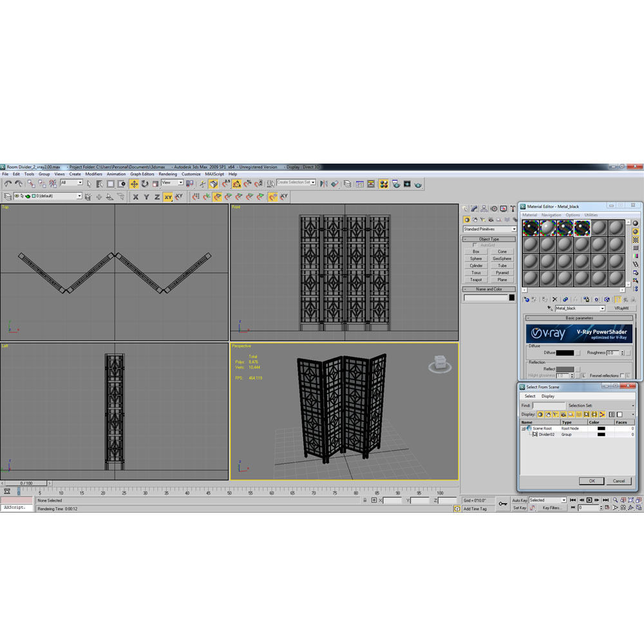The width and height of the screenshot is (644, 644).
Task: Open the Modify command panel tab
Action: pyautogui.click(x=475, y=209)
